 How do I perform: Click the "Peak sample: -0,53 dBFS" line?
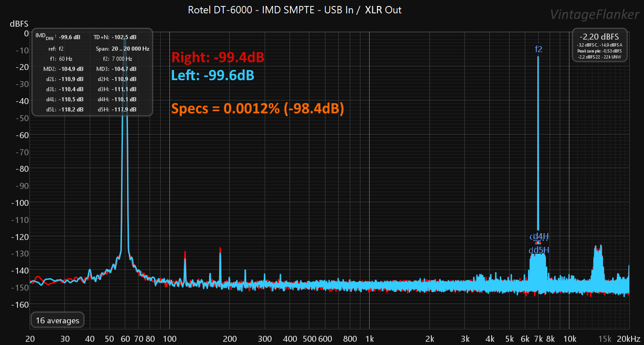pos(599,51)
